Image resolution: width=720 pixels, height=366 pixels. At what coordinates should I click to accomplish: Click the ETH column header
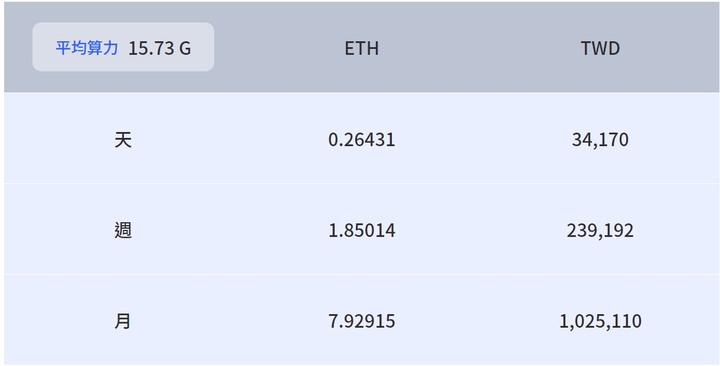click(x=361, y=48)
